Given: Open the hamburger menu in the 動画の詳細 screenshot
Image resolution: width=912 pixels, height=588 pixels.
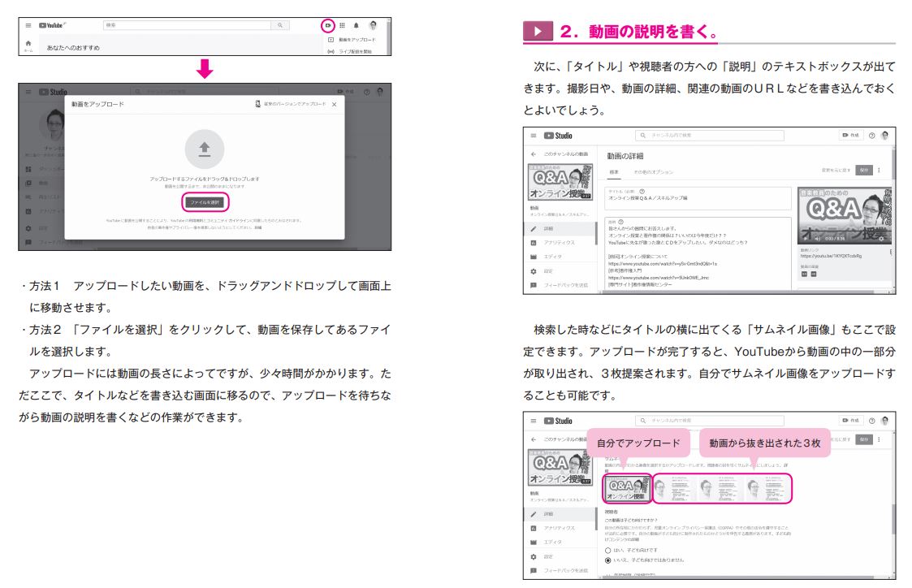Looking at the screenshot, I should click(x=534, y=136).
